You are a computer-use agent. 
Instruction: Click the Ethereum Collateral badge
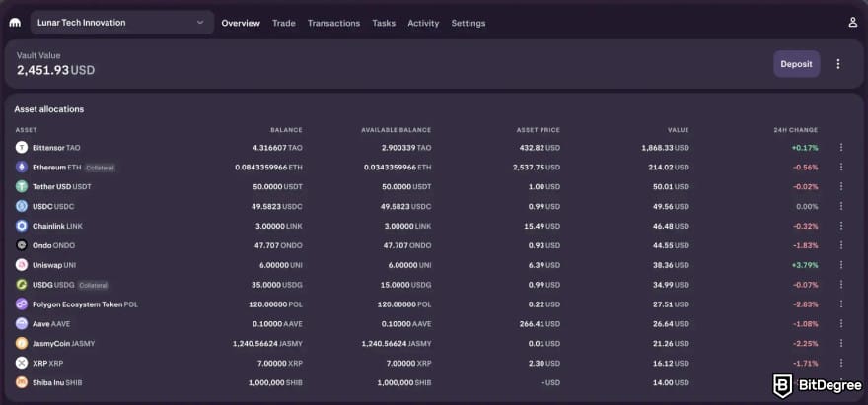(x=101, y=168)
